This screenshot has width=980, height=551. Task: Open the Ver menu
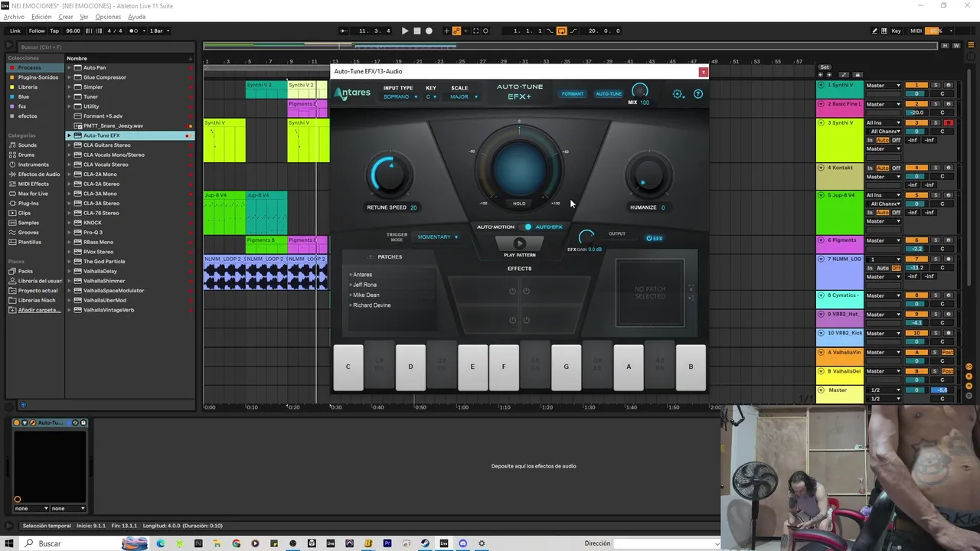pyautogui.click(x=84, y=17)
